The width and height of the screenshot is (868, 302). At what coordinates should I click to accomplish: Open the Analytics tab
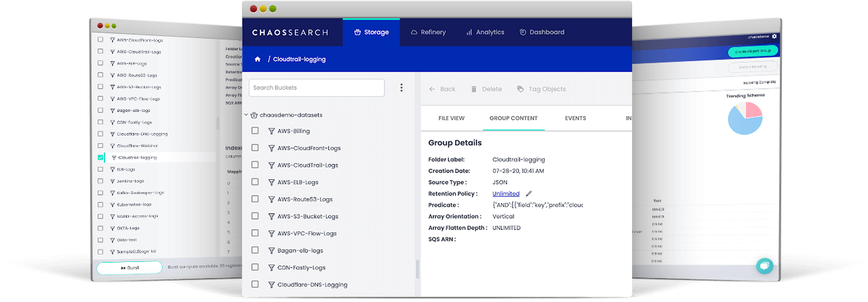[x=485, y=32]
